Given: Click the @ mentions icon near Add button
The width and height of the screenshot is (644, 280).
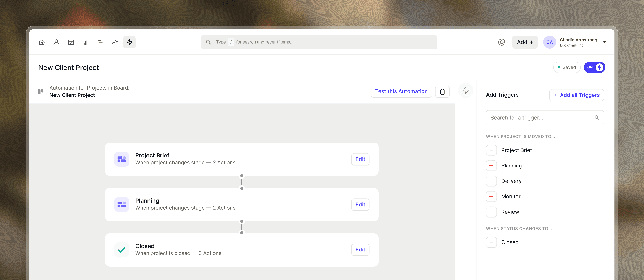Looking at the screenshot, I should (x=502, y=42).
